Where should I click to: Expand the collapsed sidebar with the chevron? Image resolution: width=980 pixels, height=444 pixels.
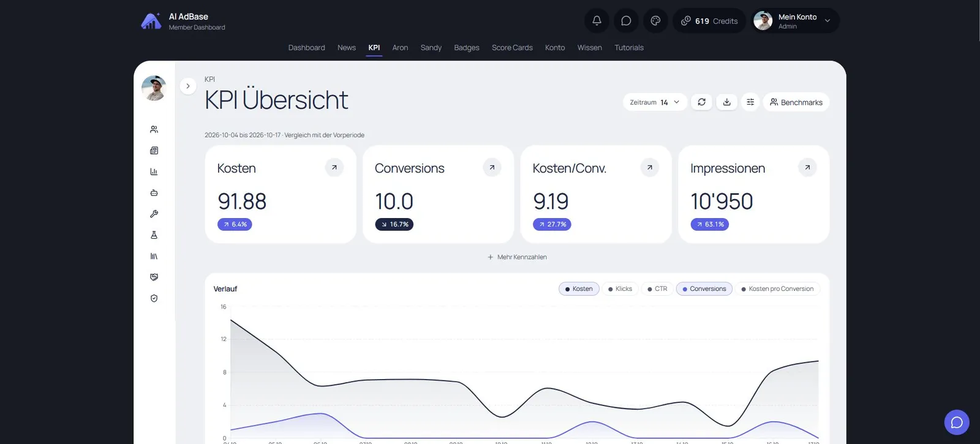[x=188, y=86]
